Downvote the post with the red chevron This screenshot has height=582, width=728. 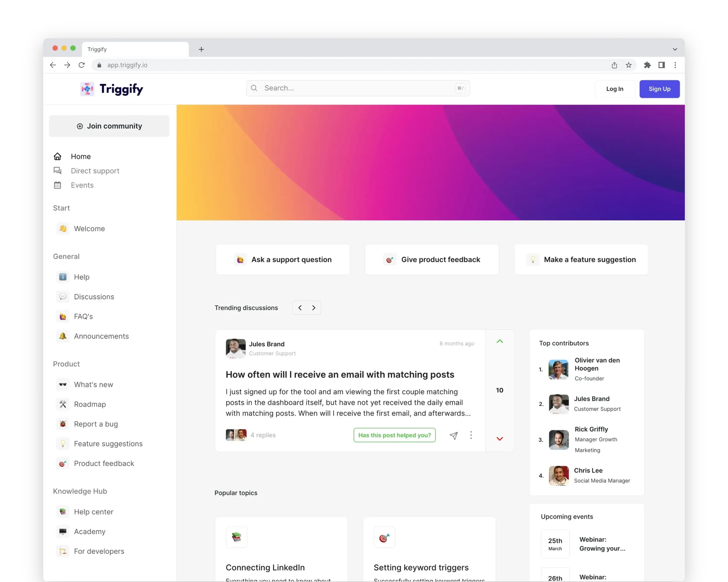click(500, 439)
